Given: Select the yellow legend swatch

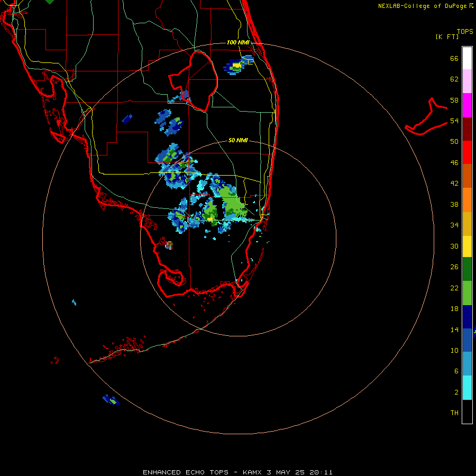Looking at the screenshot, I should click(x=467, y=246).
